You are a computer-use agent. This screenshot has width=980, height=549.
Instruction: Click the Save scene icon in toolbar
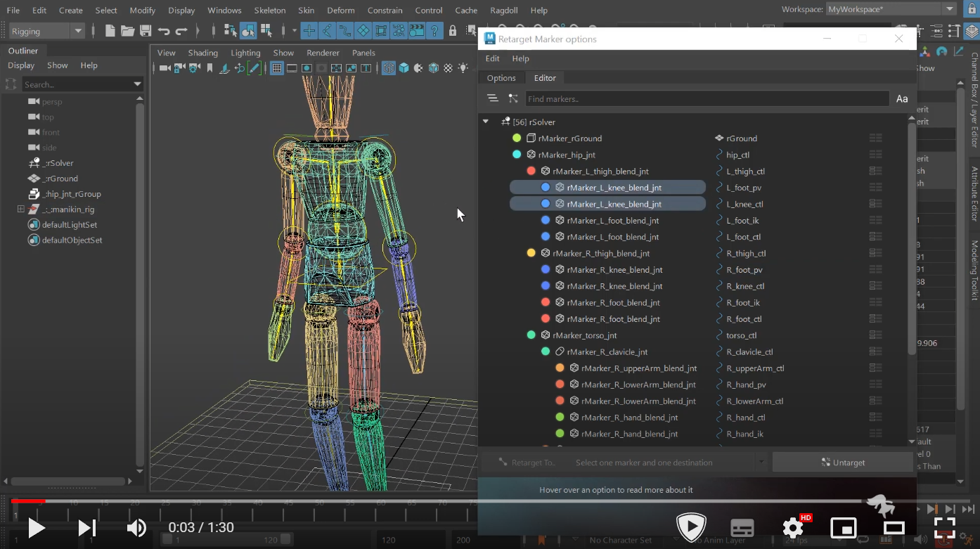pos(146,31)
